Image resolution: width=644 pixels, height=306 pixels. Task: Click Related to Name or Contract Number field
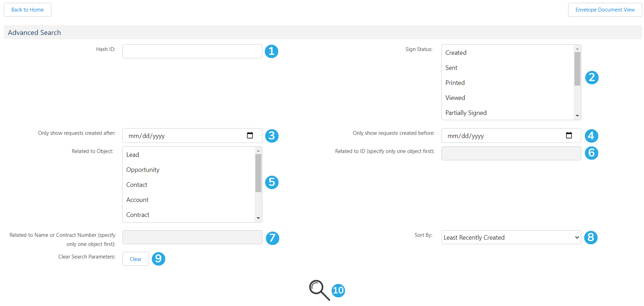pos(192,237)
